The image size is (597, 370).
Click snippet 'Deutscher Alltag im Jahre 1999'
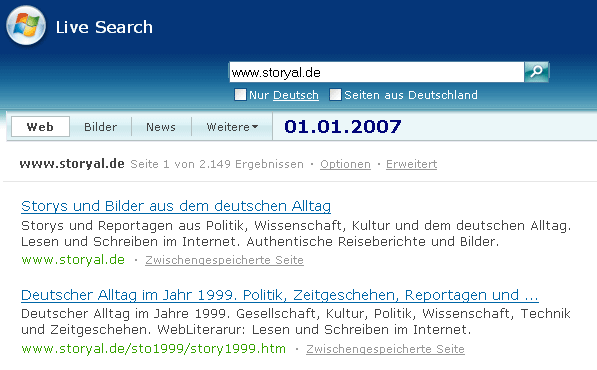(x=296, y=321)
